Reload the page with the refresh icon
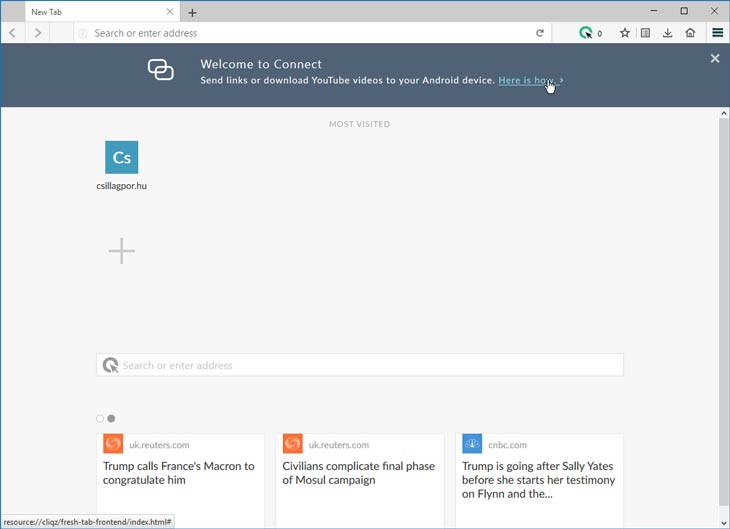Viewport: 730px width, 529px height. (x=540, y=33)
